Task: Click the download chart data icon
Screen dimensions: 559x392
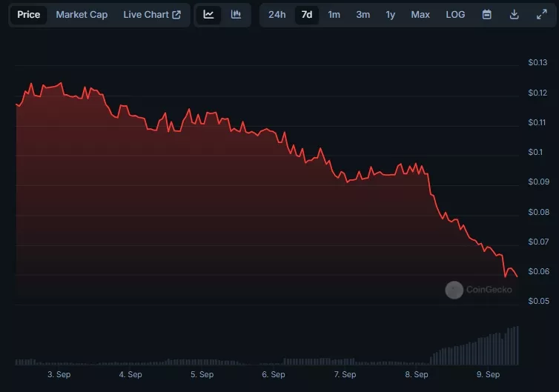Action: pos(514,15)
